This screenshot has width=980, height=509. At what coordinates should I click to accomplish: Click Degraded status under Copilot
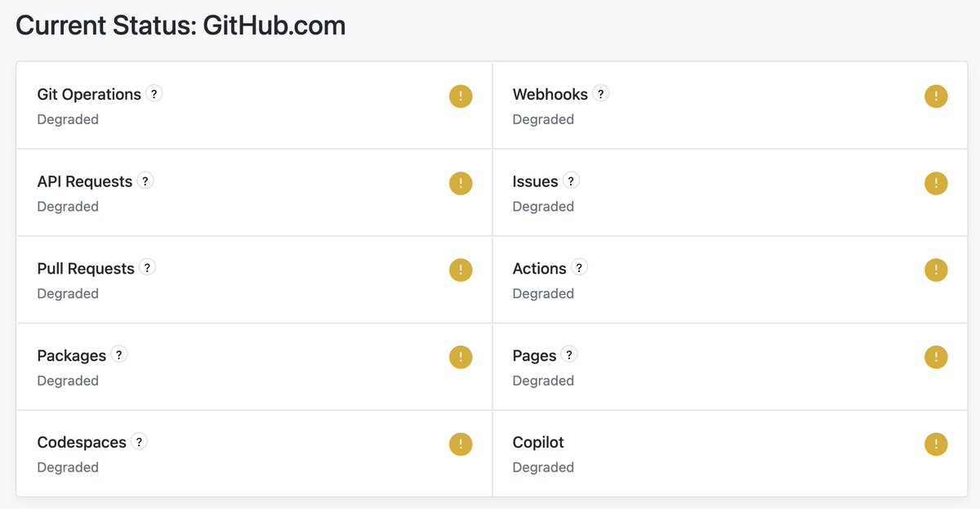543,467
